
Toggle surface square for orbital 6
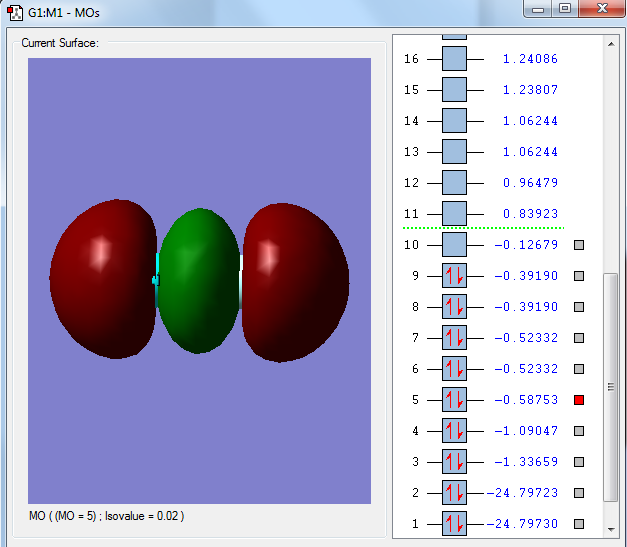point(579,369)
